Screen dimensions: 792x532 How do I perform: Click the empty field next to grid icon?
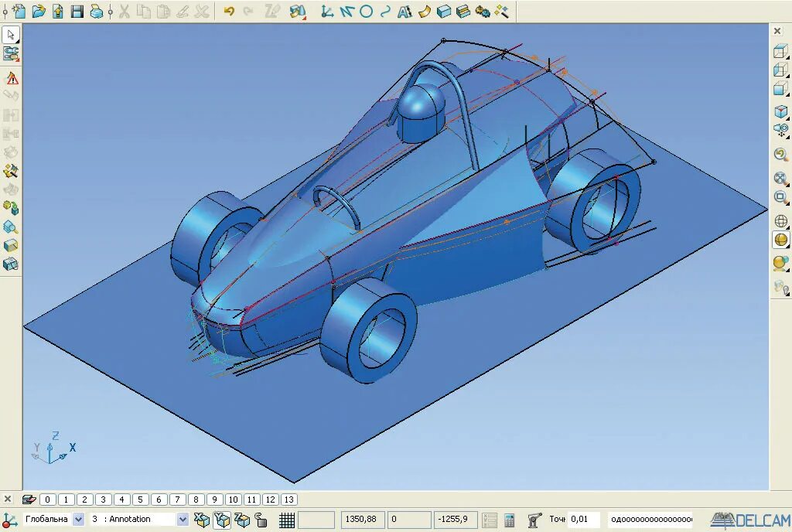pos(316,520)
